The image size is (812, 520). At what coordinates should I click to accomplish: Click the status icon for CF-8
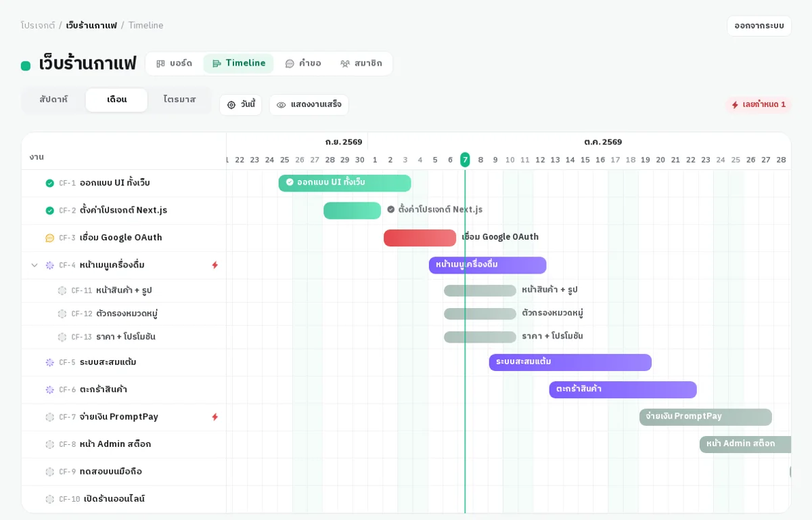click(49, 445)
